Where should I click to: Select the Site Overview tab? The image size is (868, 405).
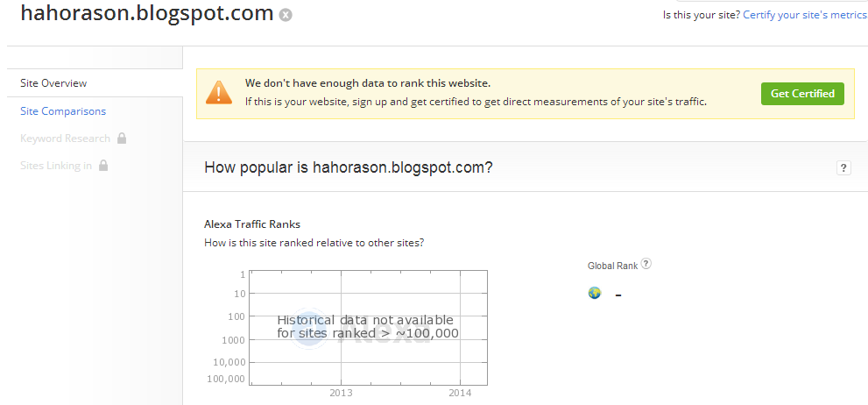[x=53, y=83]
